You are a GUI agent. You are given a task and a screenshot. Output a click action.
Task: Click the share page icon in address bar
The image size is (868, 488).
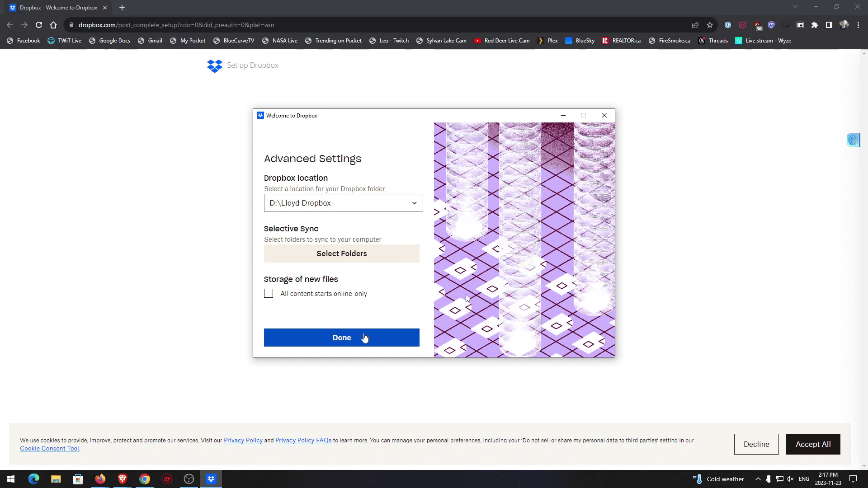point(695,25)
